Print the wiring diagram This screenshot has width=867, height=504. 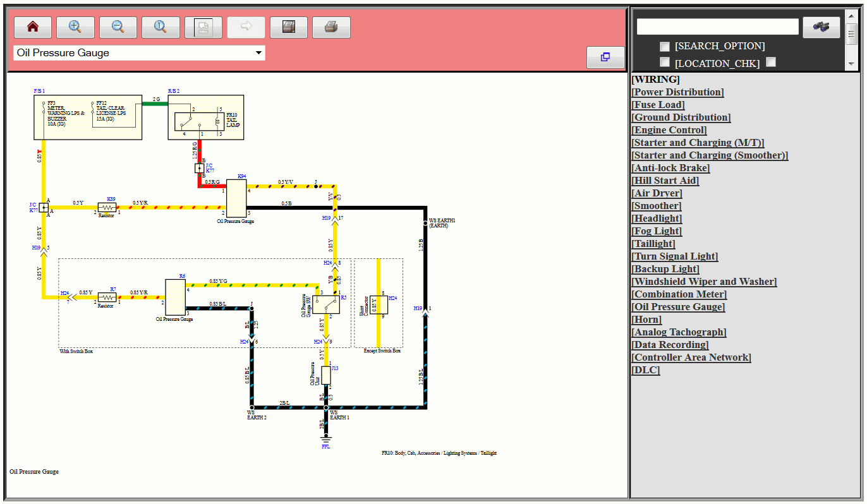coord(331,27)
